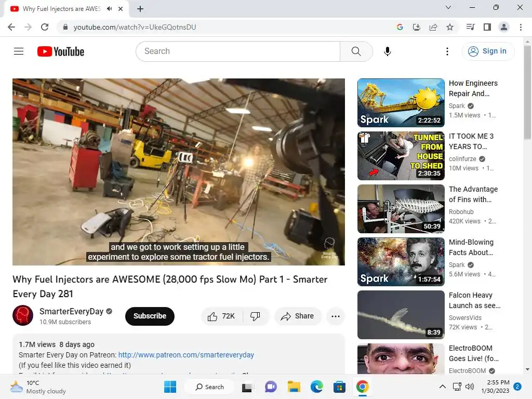Launch Microsoft Edge from taskbar
532x399 pixels.
(316, 387)
